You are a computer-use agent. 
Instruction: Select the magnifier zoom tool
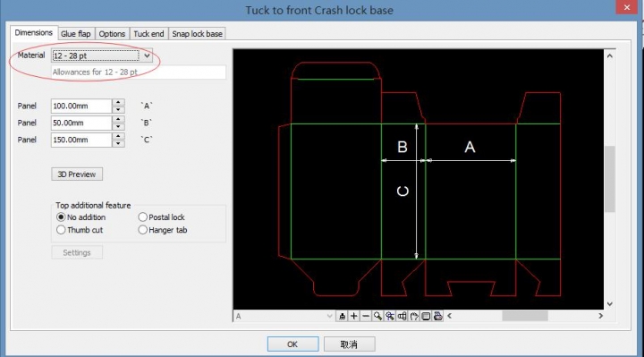click(377, 316)
